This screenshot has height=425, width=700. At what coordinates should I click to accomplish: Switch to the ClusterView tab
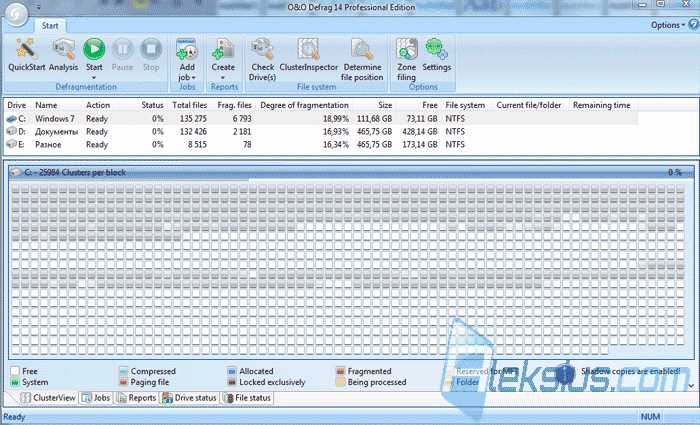tap(48, 398)
